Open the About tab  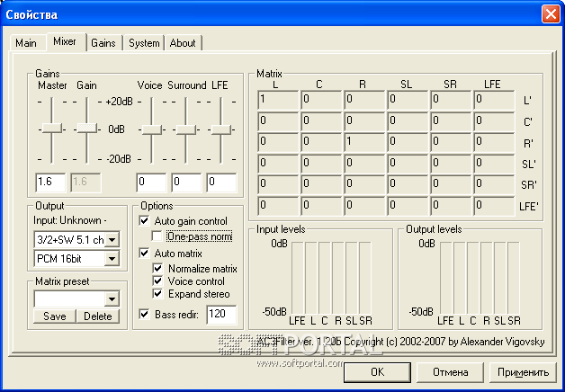tap(183, 43)
